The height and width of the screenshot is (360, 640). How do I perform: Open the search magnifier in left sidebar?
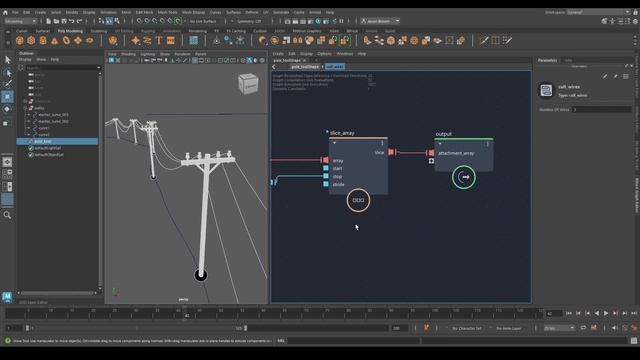pos(7,215)
